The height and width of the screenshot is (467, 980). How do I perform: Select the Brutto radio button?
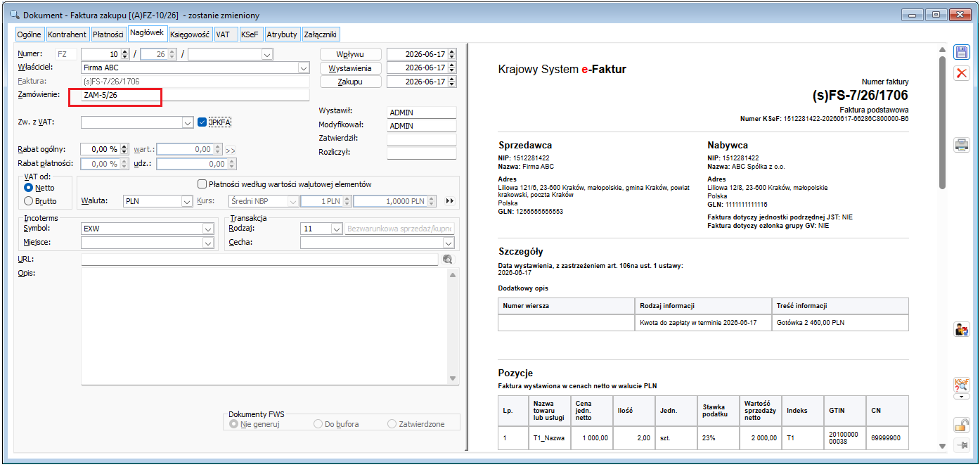tap(29, 200)
